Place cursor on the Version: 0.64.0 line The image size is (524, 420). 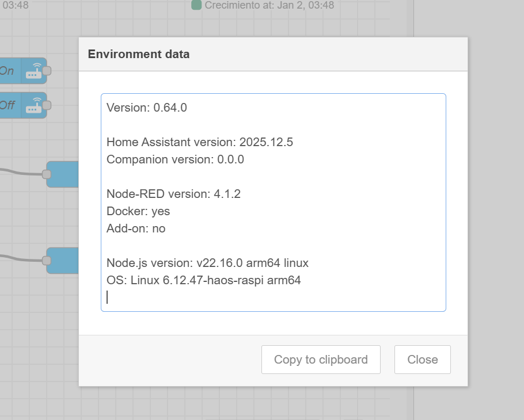click(147, 108)
